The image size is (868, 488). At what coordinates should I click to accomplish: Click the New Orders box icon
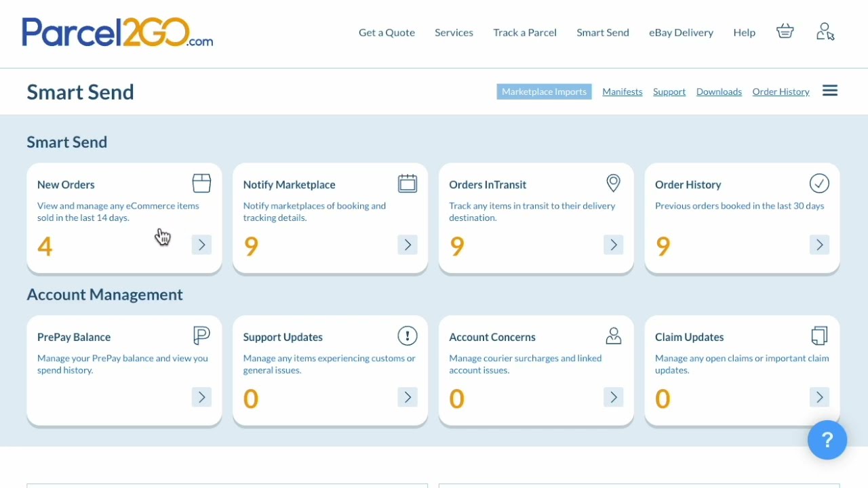pyautogui.click(x=201, y=183)
